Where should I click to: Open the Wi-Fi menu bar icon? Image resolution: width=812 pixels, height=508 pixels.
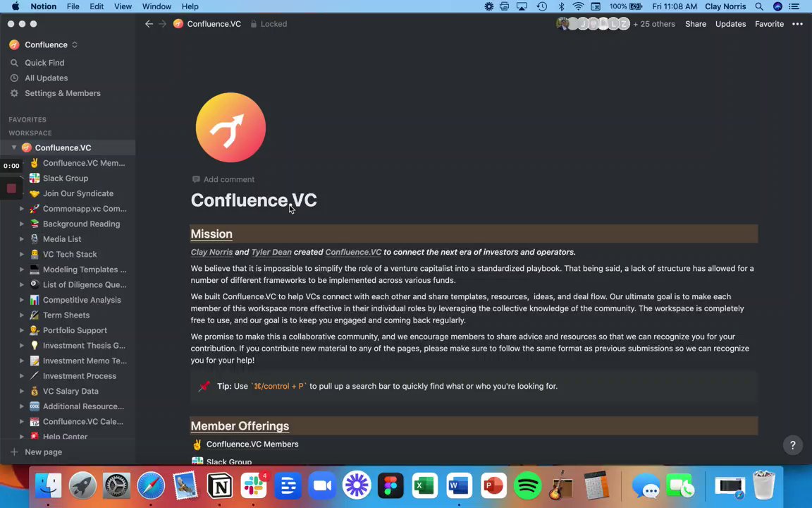pyautogui.click(x=579, y=6)
